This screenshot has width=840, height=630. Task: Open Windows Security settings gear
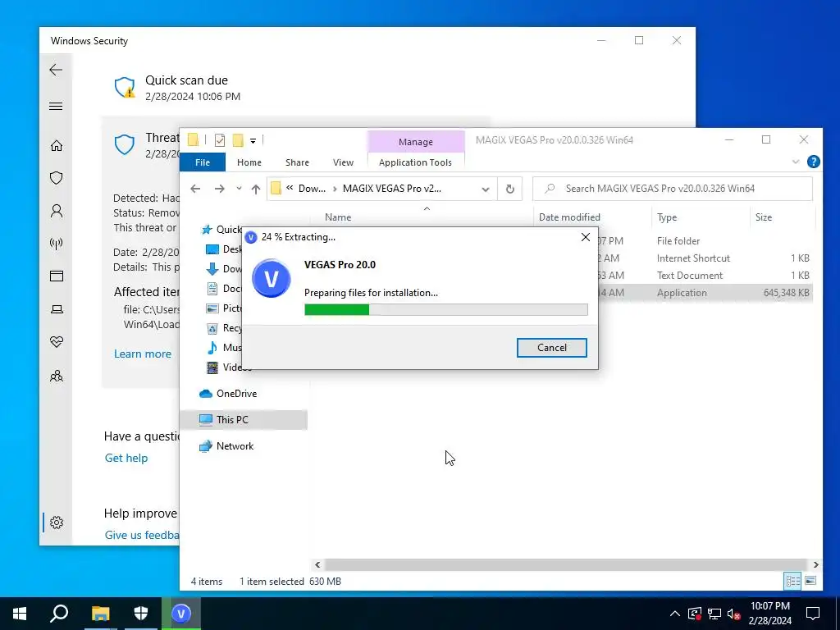(57, 523)
